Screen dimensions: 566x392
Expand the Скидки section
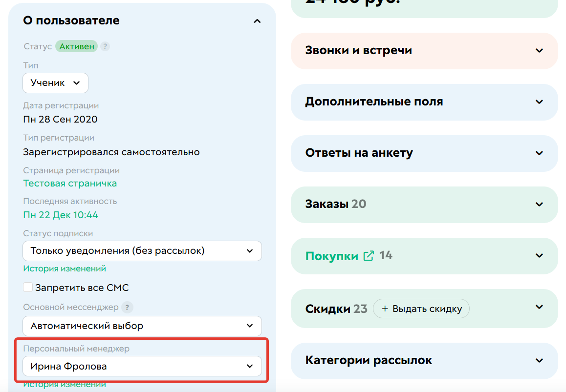click(539, 308)
